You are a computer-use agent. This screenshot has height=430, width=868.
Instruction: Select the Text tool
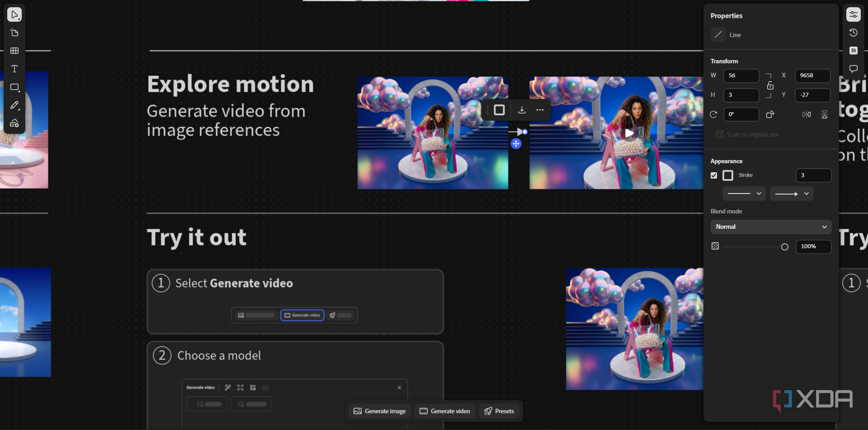click(14, 69)
